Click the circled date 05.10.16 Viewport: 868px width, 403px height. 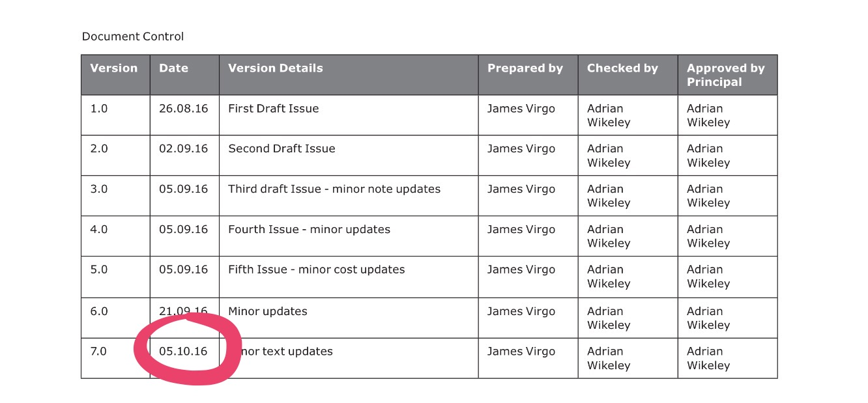point(183,352)
